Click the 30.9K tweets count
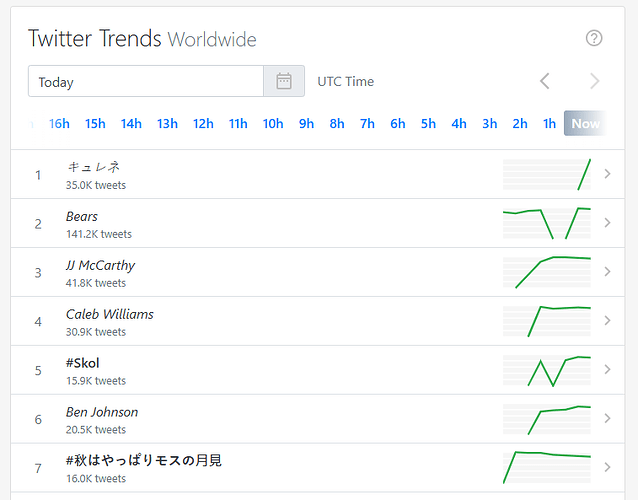 96,332
